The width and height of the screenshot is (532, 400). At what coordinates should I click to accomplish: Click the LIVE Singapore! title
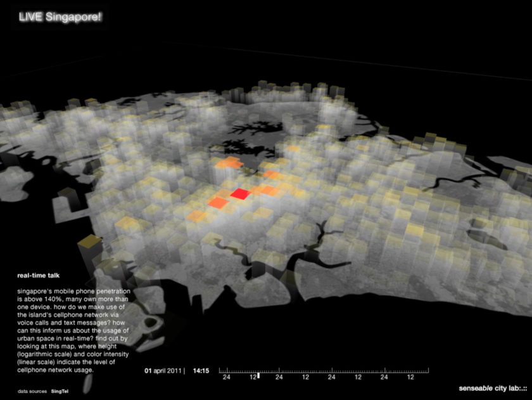(x=60, y=16)
